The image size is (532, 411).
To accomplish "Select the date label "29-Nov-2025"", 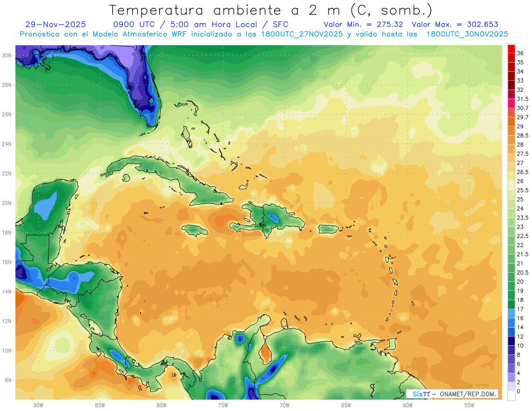I will (56, 24).
